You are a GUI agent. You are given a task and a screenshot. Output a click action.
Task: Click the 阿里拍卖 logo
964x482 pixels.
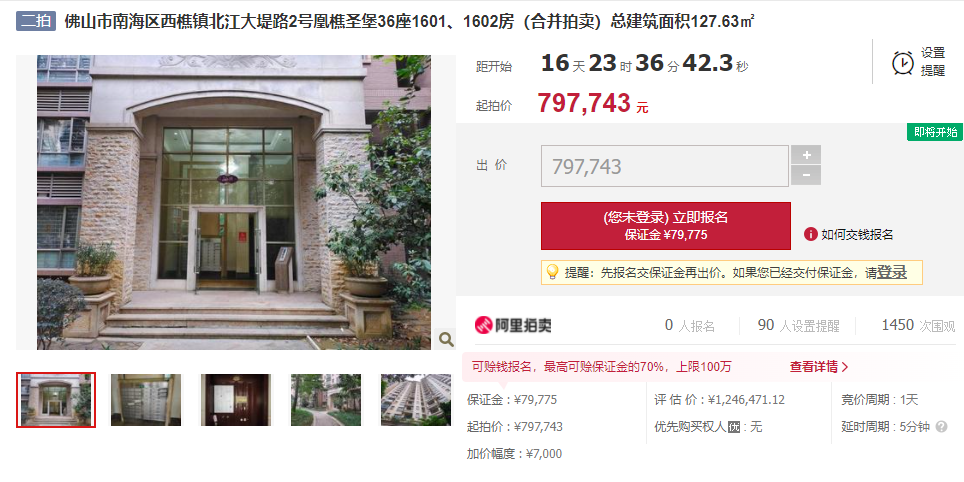coord(514,325)
